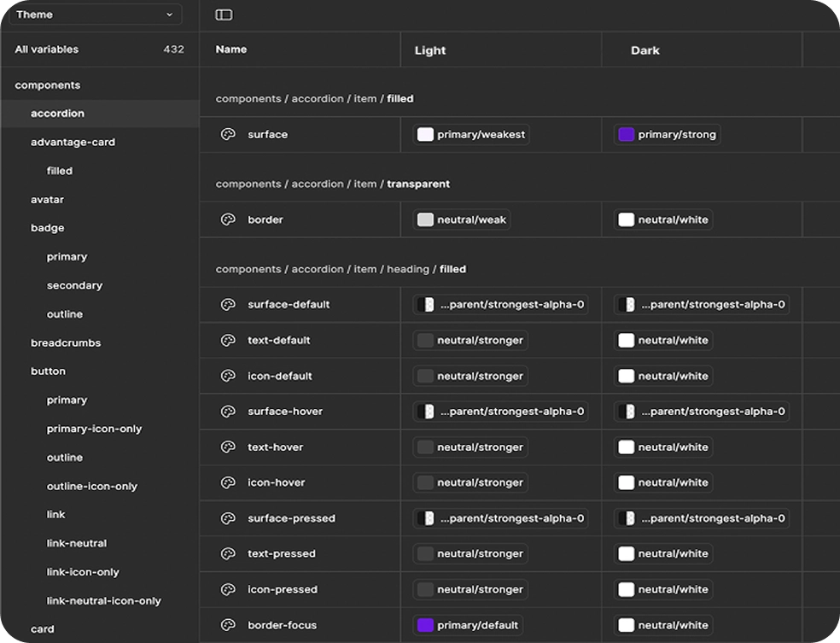Screen dimensions: 840x643
Task: Select card at the bottom of the sidebar
Action: pos(42,628)
